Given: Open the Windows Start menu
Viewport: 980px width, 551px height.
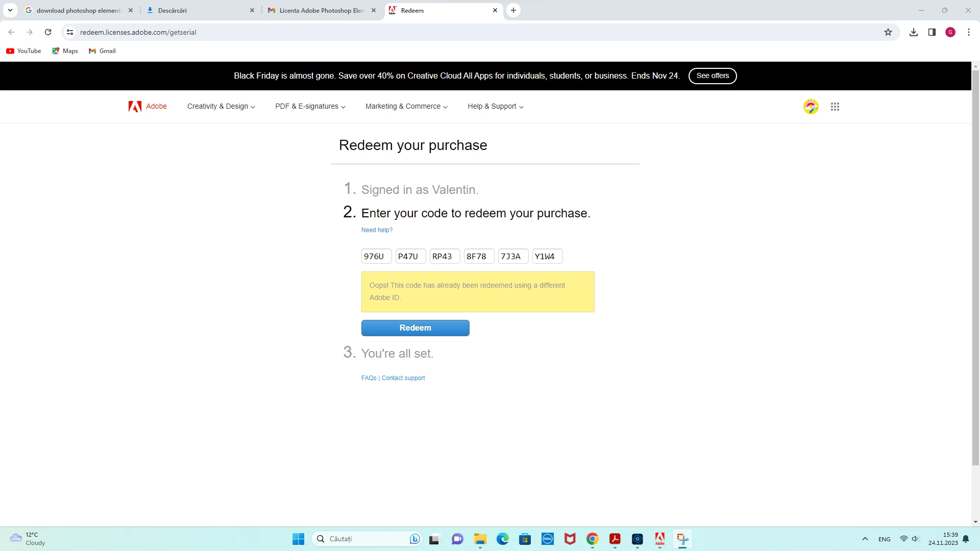Looking at the screenshot, I should [298, 539].
